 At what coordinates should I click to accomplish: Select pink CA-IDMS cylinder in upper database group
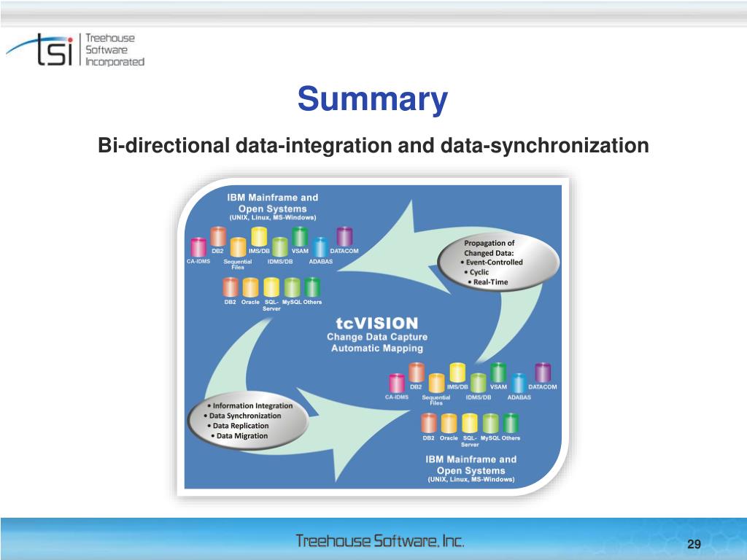pos(198,248)
